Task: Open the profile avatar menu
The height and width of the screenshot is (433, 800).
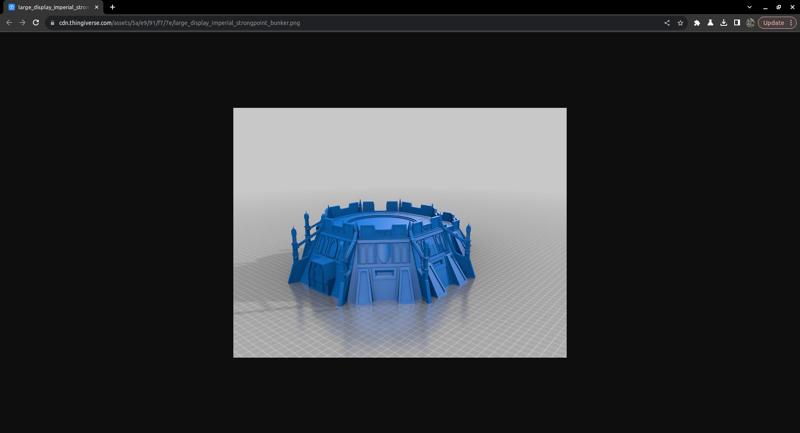Action: point(750,23)
